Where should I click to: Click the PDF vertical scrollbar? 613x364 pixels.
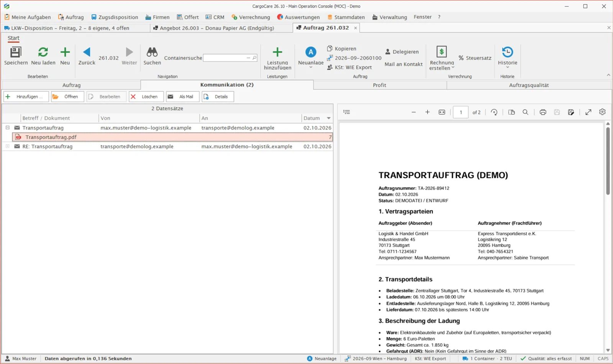click(x=608, y=161)
